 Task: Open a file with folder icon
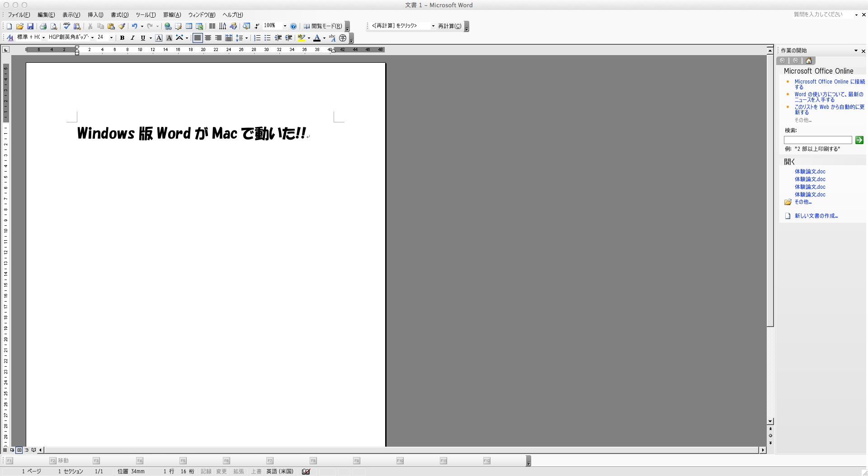point(20,26)
